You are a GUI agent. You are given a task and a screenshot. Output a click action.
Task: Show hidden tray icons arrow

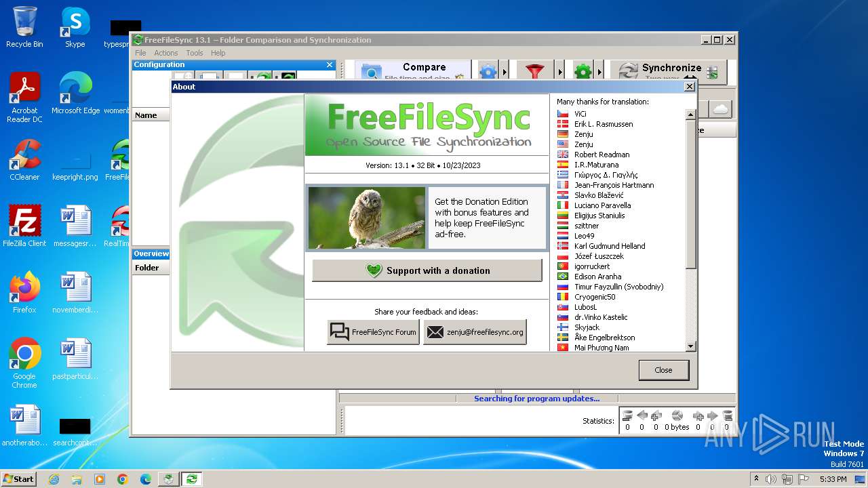pos(757,479)
